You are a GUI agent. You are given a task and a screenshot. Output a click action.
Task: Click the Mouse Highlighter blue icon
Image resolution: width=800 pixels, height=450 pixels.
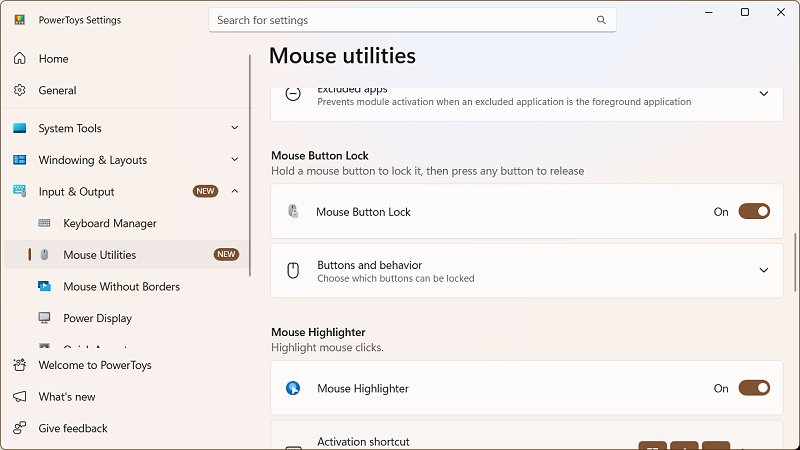pos(293,388)
